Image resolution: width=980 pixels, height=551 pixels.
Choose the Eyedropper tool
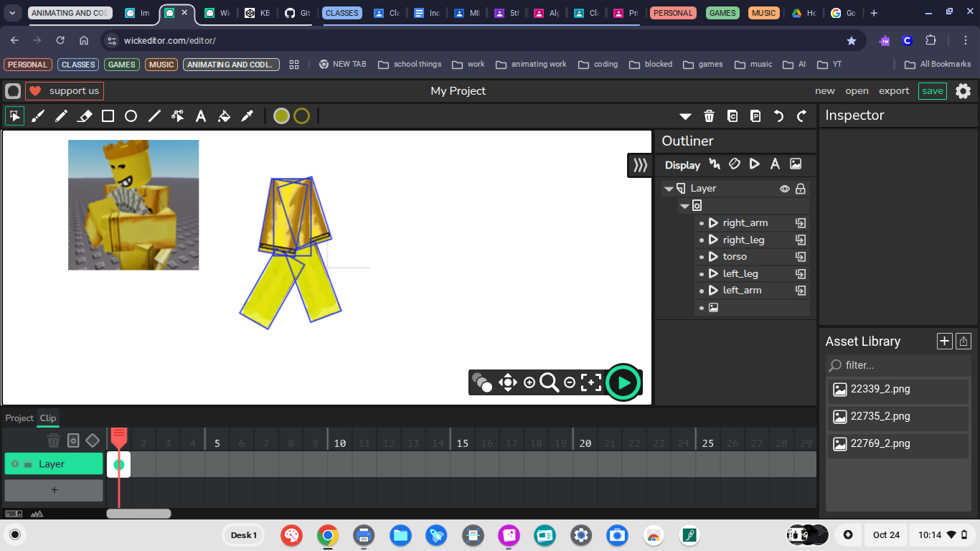[247, 116]
